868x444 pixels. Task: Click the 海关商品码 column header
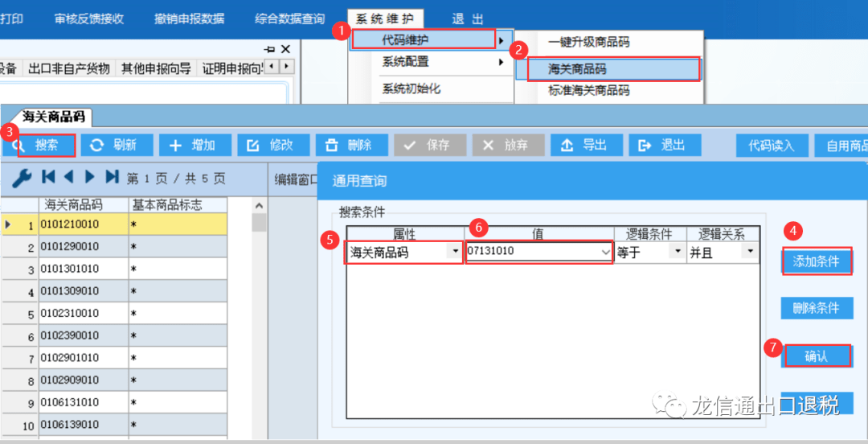(x=83, y=205)
